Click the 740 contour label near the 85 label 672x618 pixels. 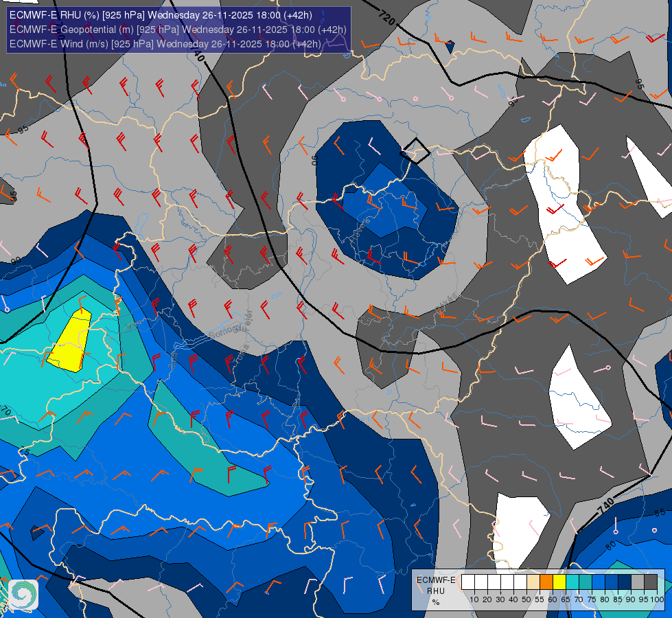point(605,506)
